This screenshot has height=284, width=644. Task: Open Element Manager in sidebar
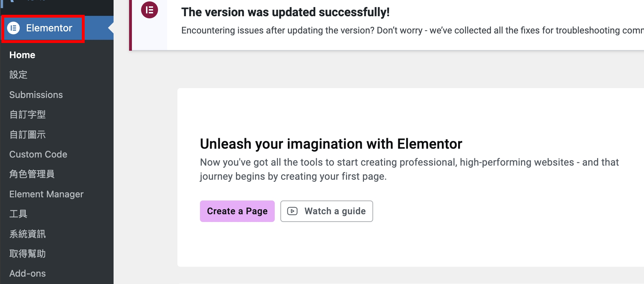click(x=46, y=194)
